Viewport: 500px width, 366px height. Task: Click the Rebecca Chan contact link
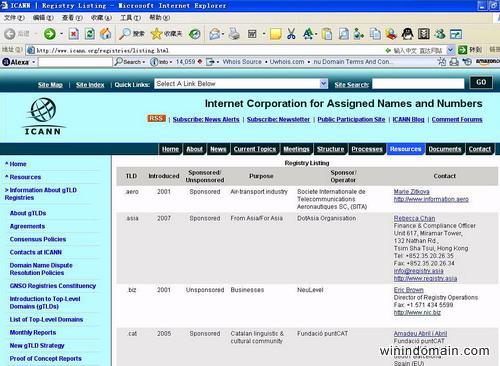pyautogui.click(x=414, y=218)
